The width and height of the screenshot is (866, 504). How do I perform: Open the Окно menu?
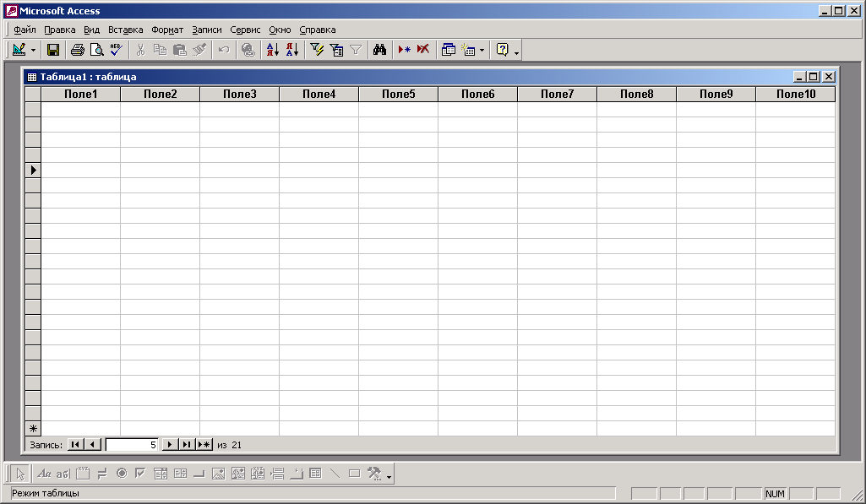pos(280,30)
